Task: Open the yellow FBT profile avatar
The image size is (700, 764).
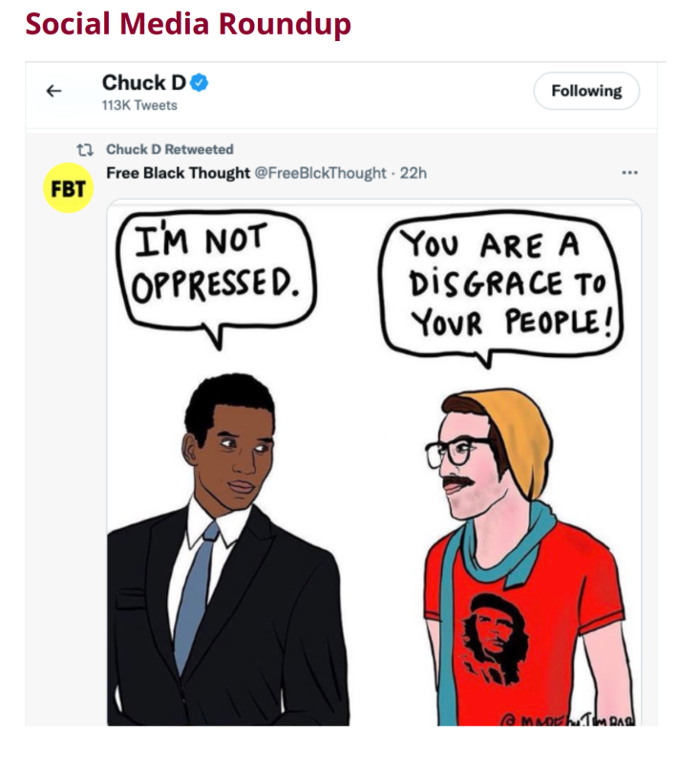Action: (68, 188)
